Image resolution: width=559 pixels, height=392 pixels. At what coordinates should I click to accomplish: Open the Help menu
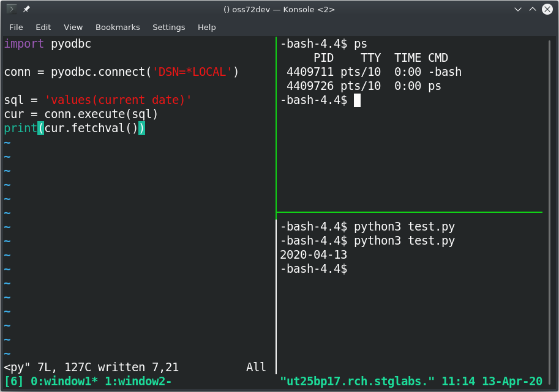207,28
